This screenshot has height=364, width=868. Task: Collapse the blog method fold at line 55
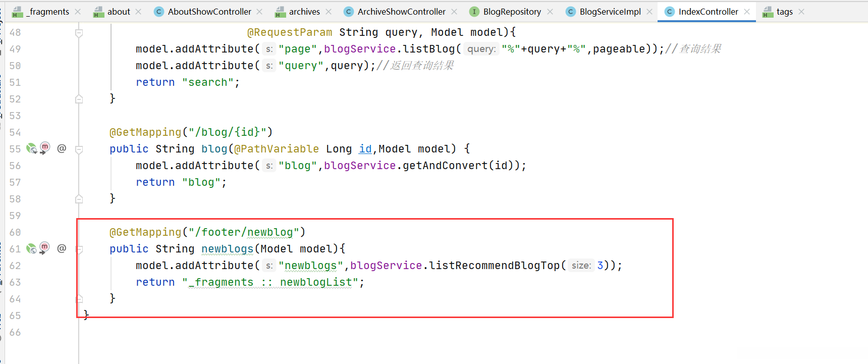click(x=79, y=149)
